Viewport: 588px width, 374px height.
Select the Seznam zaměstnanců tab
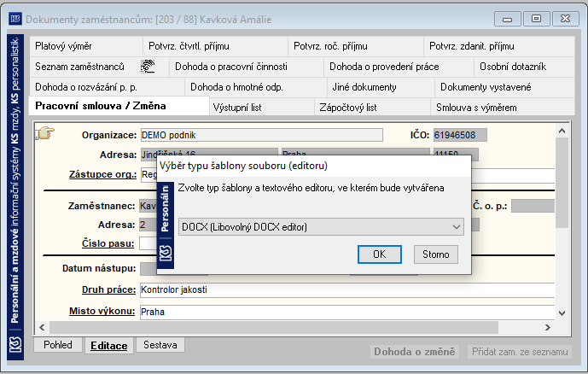99,67
